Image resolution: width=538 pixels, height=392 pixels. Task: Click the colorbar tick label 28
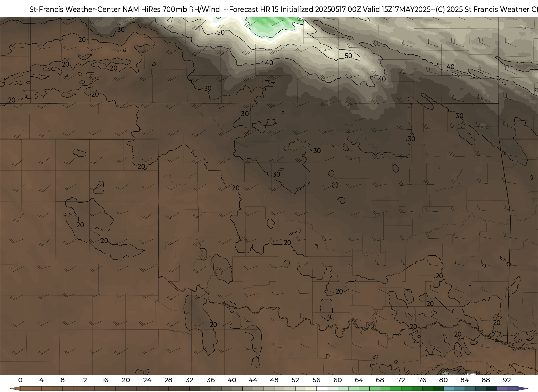coord(168,380)
